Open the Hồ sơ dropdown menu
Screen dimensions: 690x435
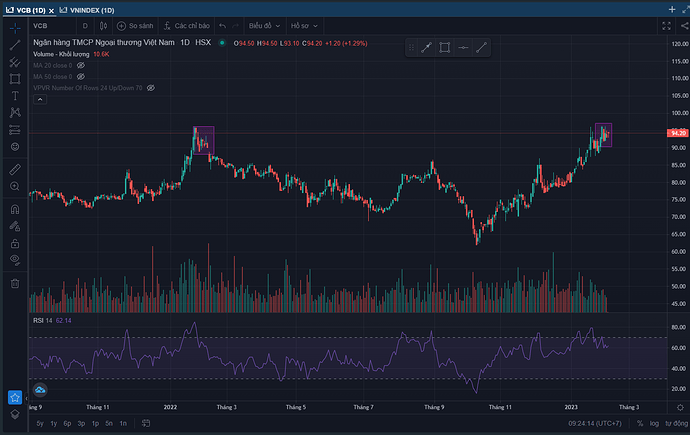(x=302, y=25)
